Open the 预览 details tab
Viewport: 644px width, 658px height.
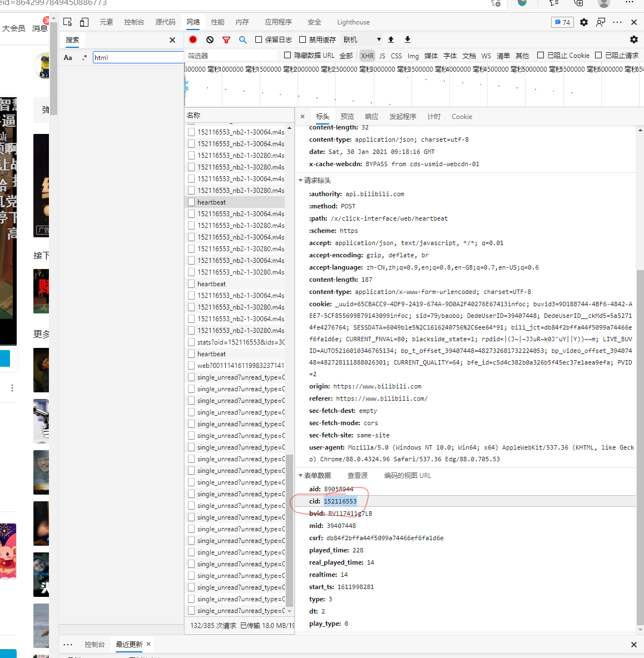tap(347, 117)
